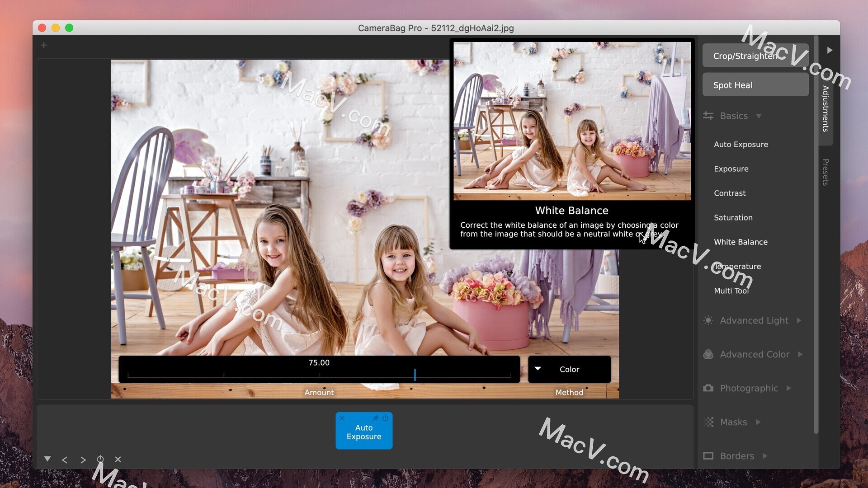Toggle the power icon on Auto Exposure tile

[x=386, y=418]
